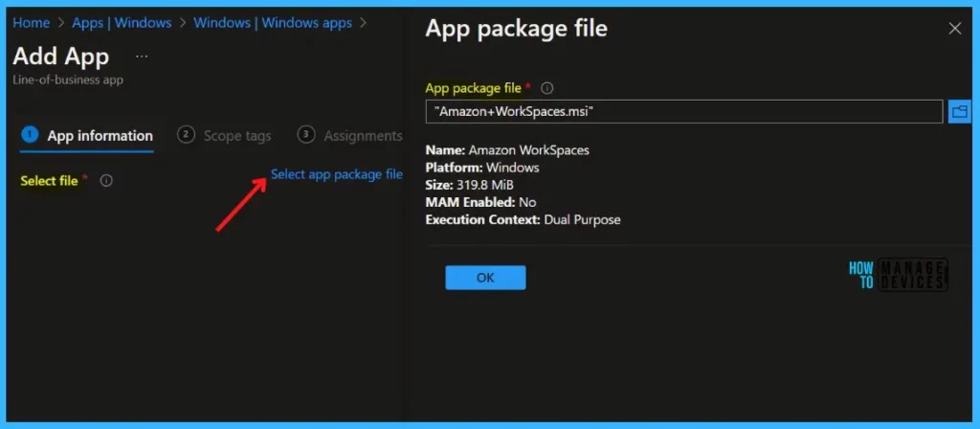The height and width of the screenshot is (429, 980).
Task: Switch to the Assignments step
Action: [350, 135]
